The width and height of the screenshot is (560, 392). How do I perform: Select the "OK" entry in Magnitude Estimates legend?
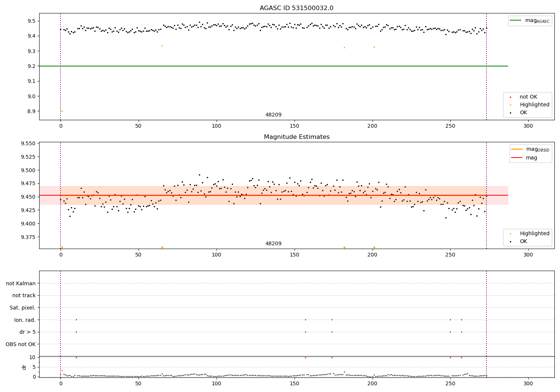(x=519, y=242)
